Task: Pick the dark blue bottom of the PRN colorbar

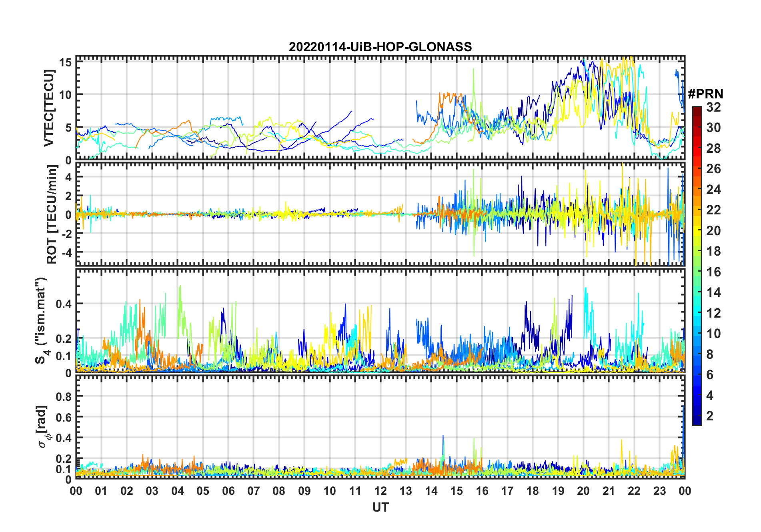Action: coord(697,422)
